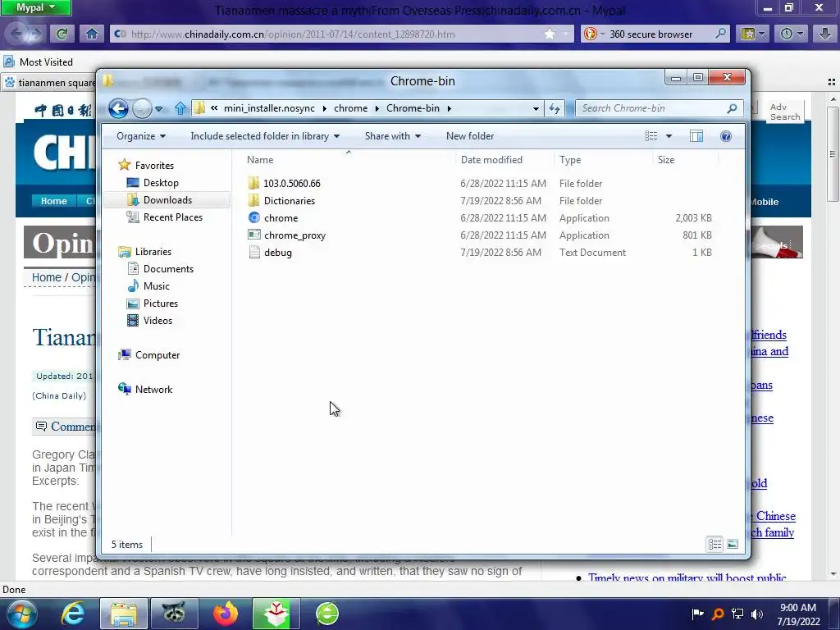The image size is (840, 630).
Task: Select the debug text document
Action: click(277, 253)
